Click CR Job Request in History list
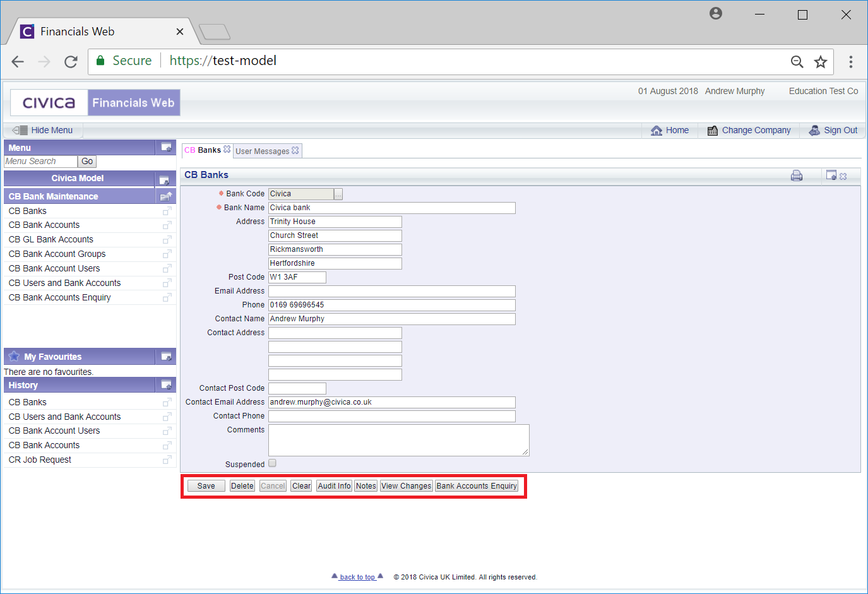The width and height of the screenshot is (868, 594). tap(40, 460)
